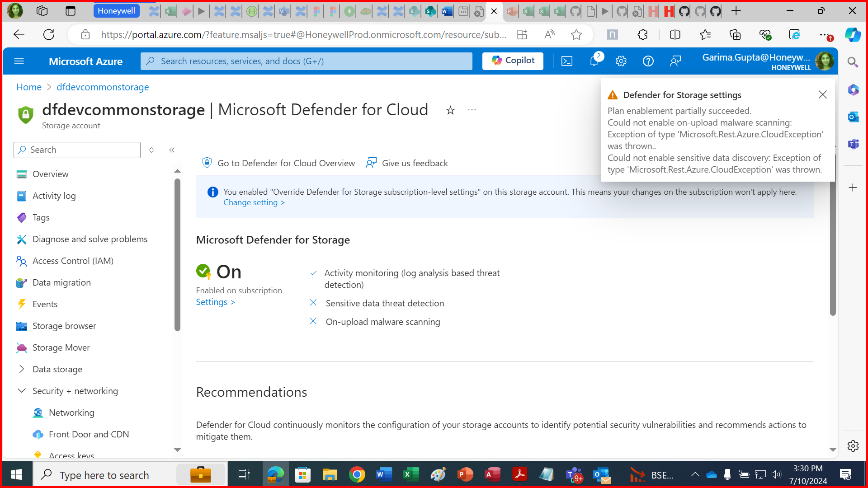
Task: Click the help question mark icon
Action: click(648, 61)
